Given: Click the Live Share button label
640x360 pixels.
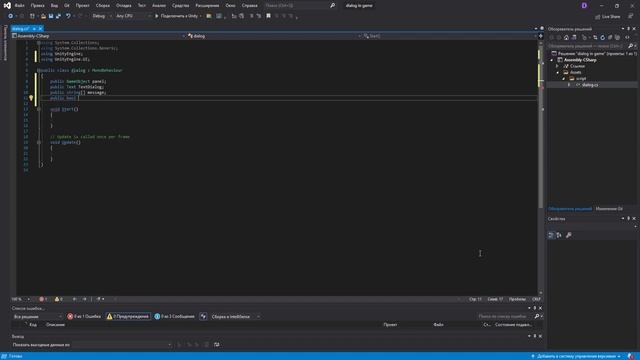Looking at the screenshot, I should pyautogui.click(x=611, y=17).
